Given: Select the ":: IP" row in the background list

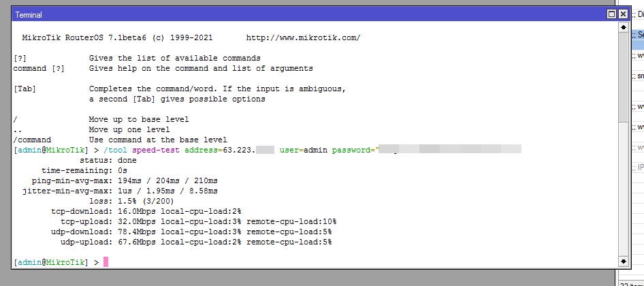Looking at the screenshot, I should click(639, 167).
